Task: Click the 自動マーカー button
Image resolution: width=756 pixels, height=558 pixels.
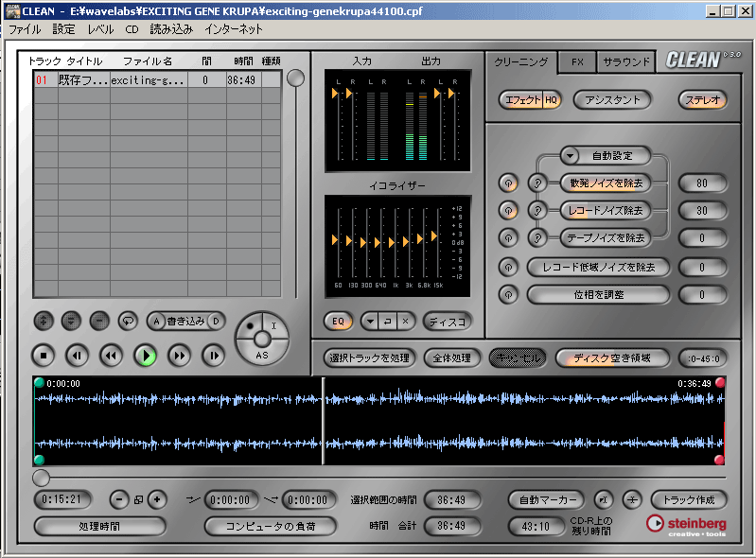Action: coord(547,500)
